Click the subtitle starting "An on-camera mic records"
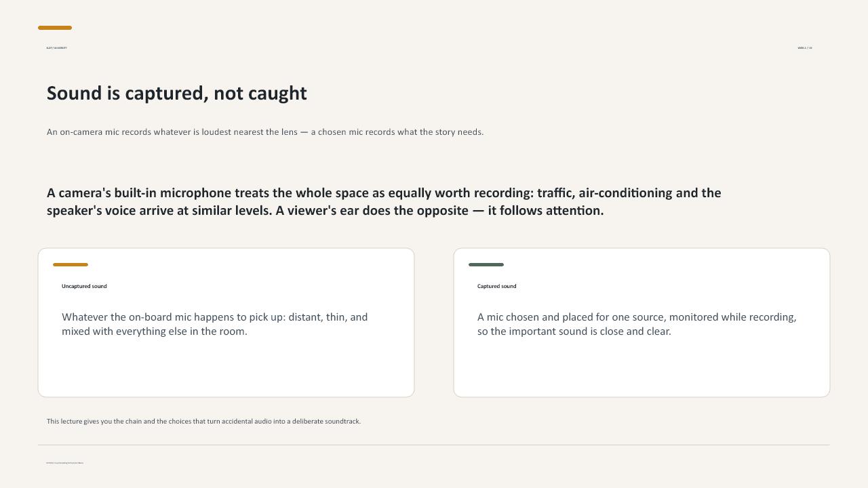The height and width of the screenshot is (488, 868). (x=265, y=132)
